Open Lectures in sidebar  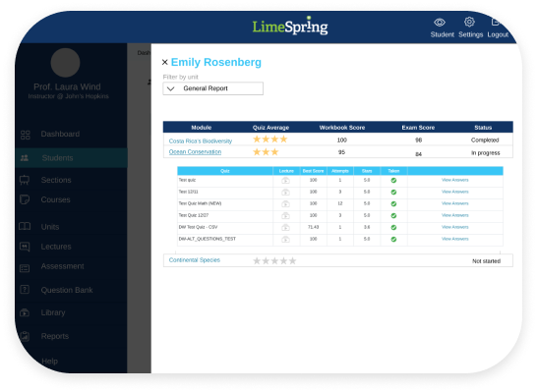[x=71, y=247]
